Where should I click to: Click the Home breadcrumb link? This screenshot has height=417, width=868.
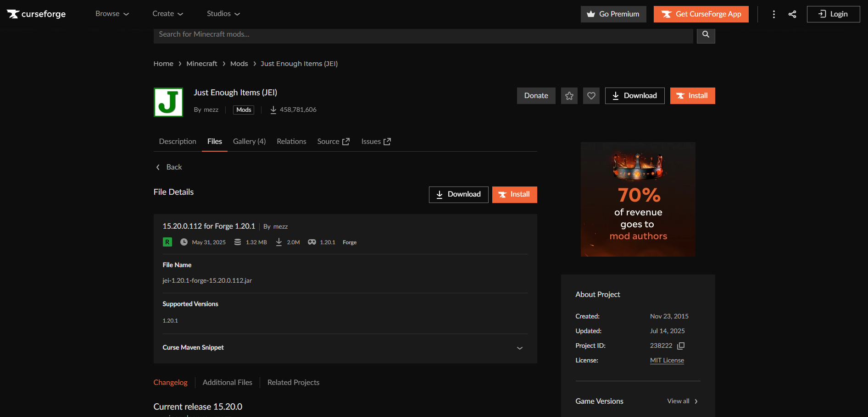(x=163, y=64)
